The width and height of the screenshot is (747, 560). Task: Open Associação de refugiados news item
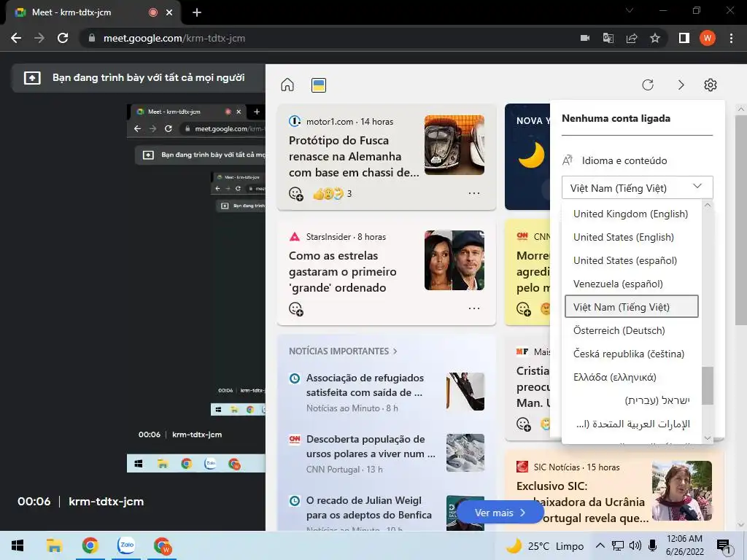coord(365,385)
